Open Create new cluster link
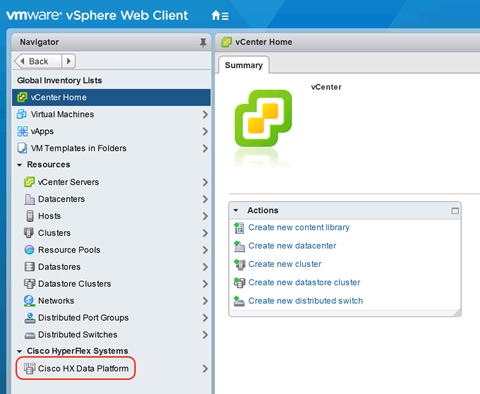Viewport: 480px width, 394px height. point(285,264)
